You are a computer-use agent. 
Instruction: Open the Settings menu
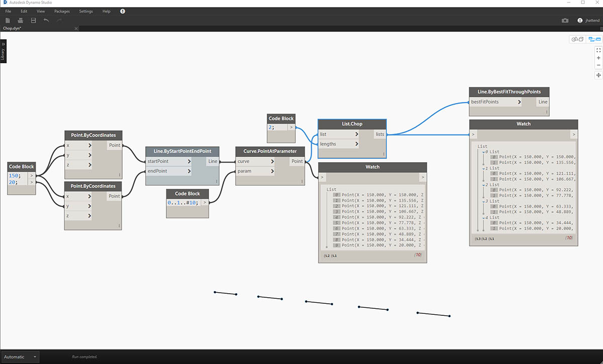(x=86, y=11)
